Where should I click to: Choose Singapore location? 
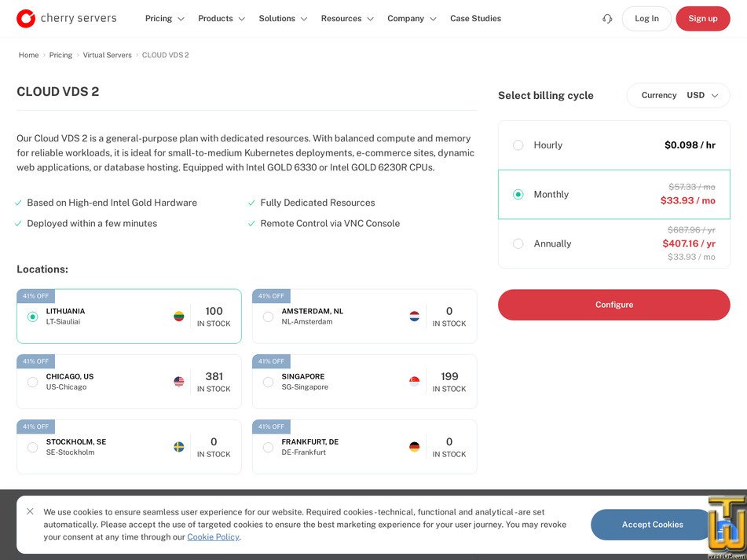[x=364, y=382]
